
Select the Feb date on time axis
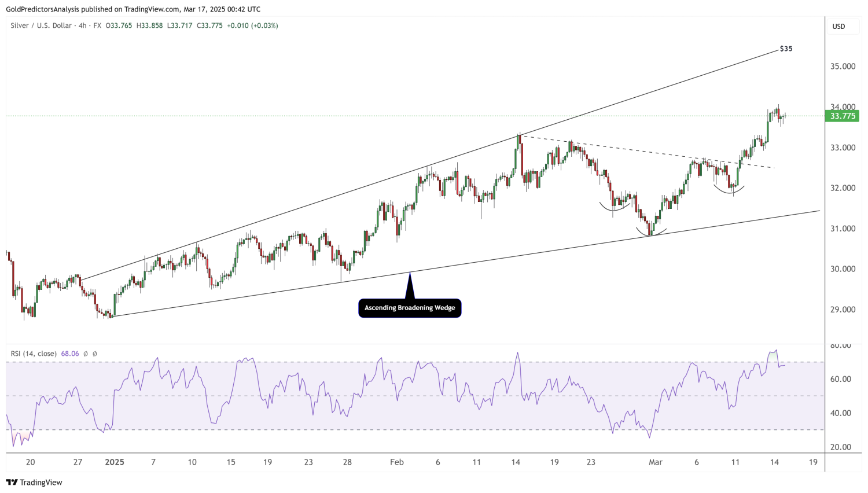[396, 462]
